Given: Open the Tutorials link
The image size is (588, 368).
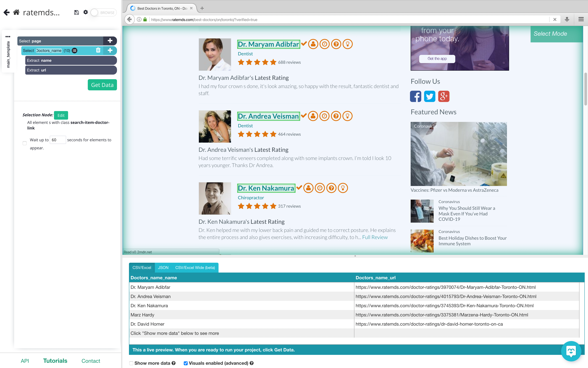Looking at the screenshot, I should [55, 361].
